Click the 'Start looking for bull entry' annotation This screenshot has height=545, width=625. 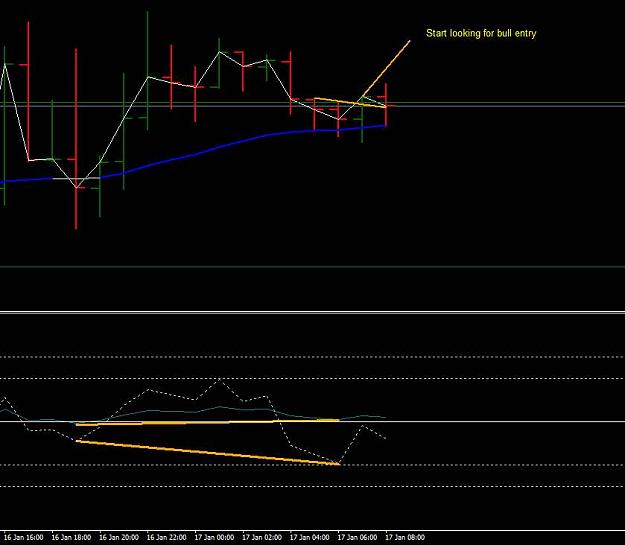pyautogui.click(x=481, y=33)
